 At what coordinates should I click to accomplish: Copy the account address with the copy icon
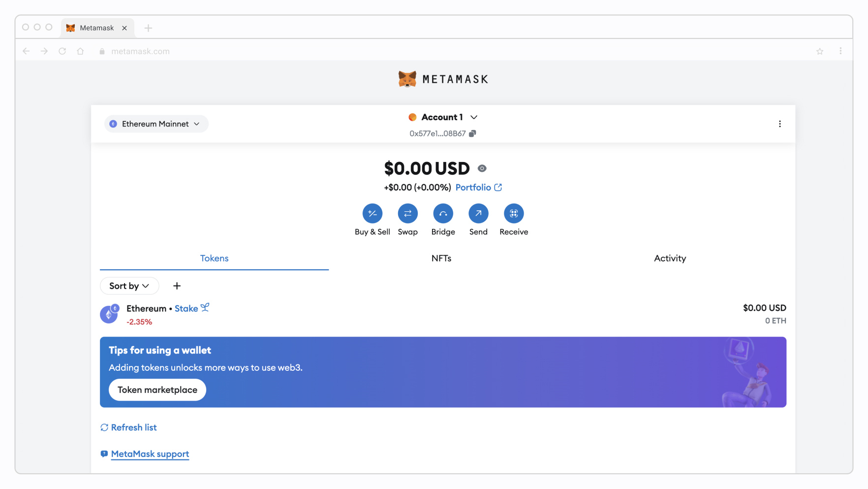(472, 133)
